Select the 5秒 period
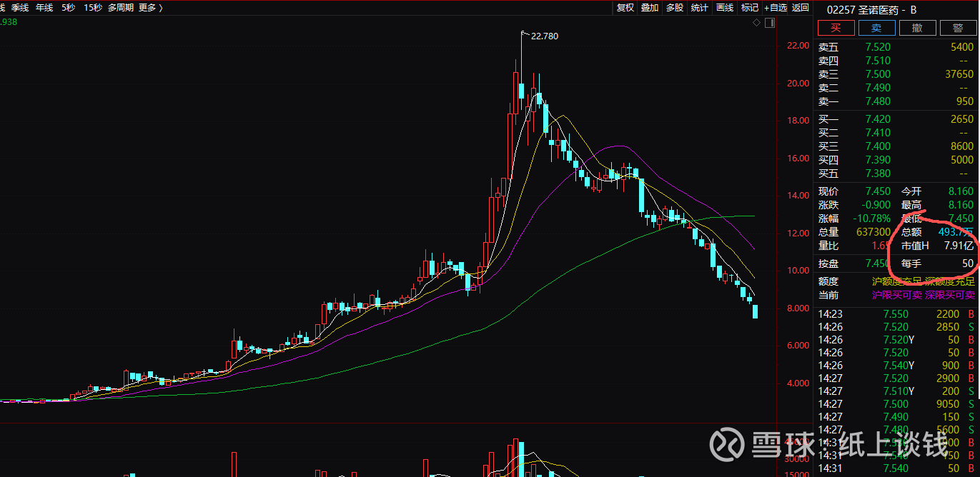This screenshot has width=980, height=477. pos(68,8)
